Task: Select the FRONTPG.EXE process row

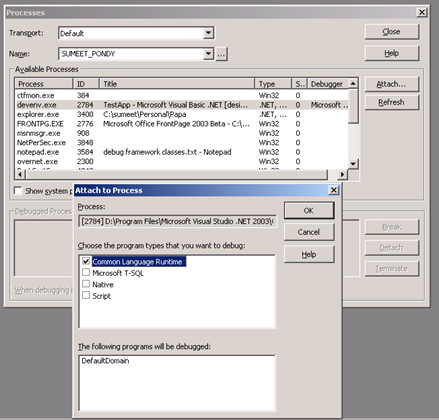Action: tap(182, 124)
